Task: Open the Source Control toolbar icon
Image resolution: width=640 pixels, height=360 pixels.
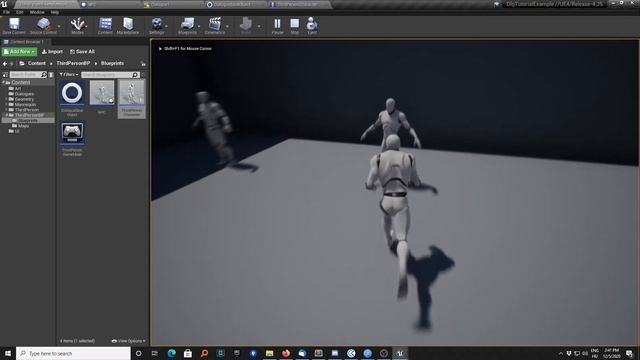Action: point(43,26)
